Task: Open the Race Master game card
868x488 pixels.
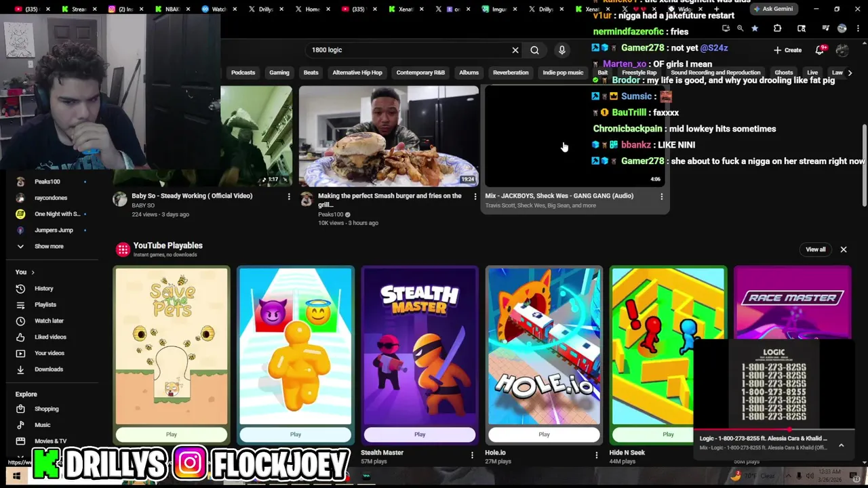Action: (x=792, y=302)
